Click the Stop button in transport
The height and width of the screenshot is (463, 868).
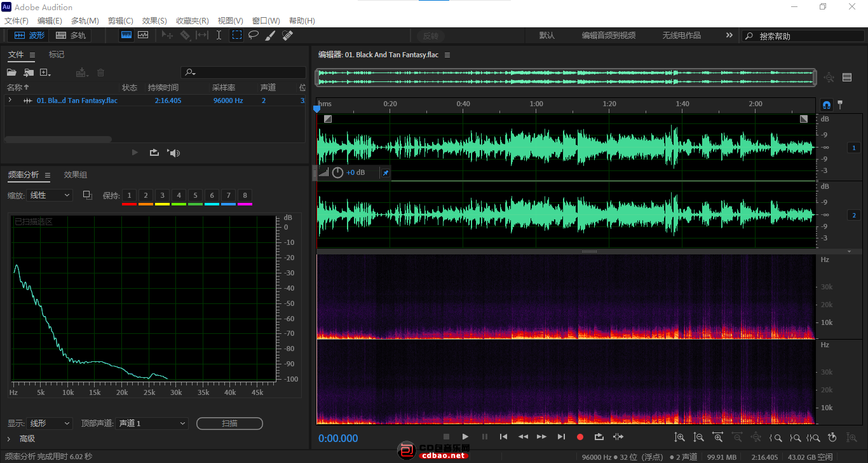pos(446,437)
